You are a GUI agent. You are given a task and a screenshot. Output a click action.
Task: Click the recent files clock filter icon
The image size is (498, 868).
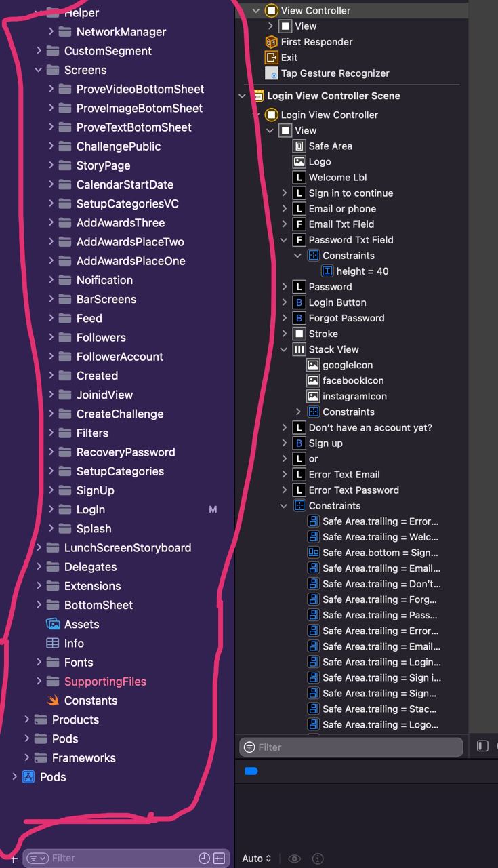204,858
